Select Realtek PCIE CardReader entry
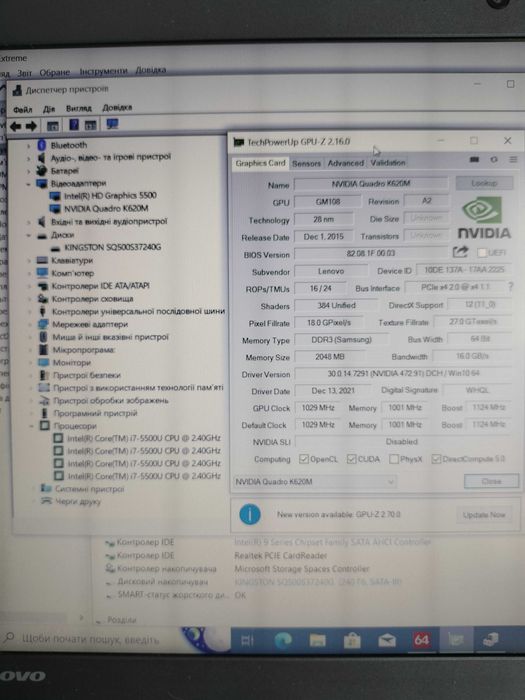The width and height of the screenshot is (525, 700). (280, 555)
